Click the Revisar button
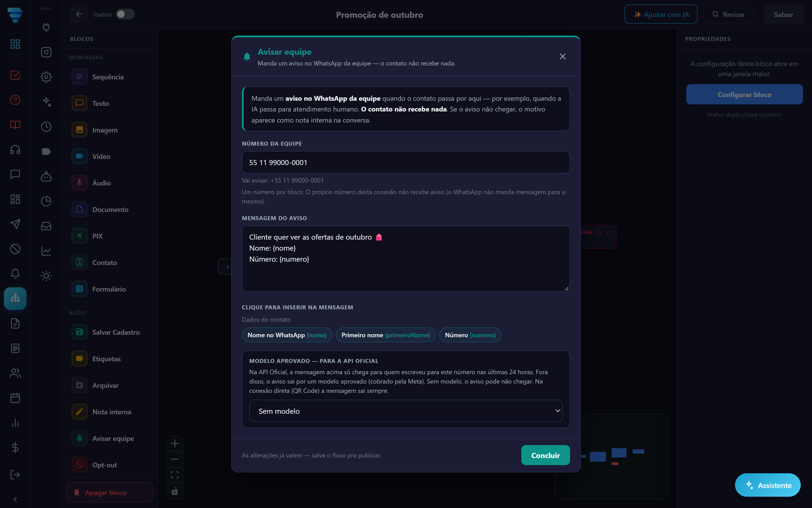812x508 pixels. (728, 14)
